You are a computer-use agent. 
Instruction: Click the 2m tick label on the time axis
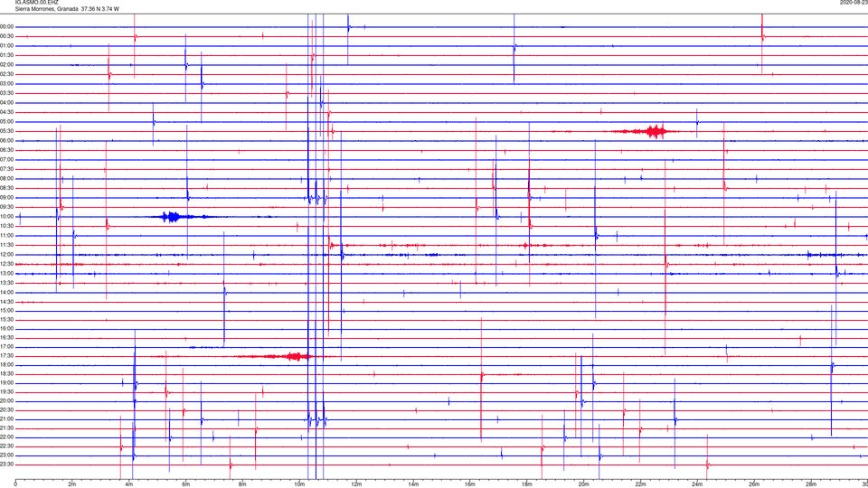pyautogui.click(x=72, y=484)
